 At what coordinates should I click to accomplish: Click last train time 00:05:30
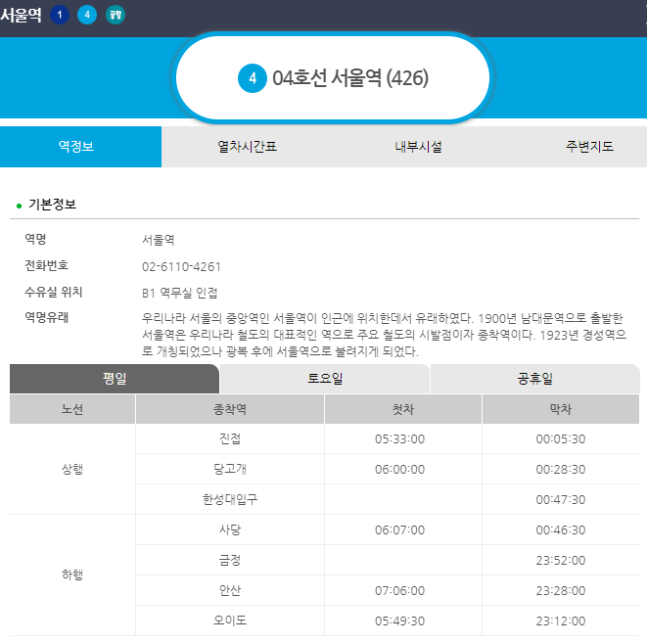click(x=560, y=439)
